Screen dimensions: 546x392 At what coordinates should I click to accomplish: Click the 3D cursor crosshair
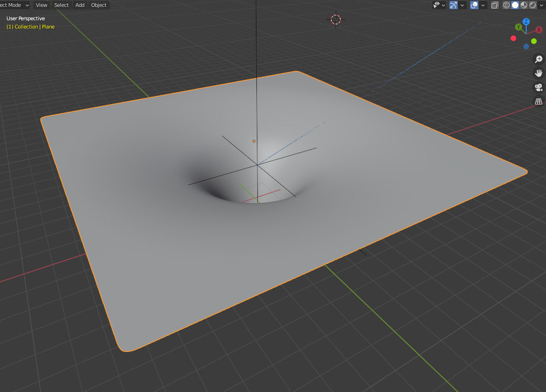[336, 19]
